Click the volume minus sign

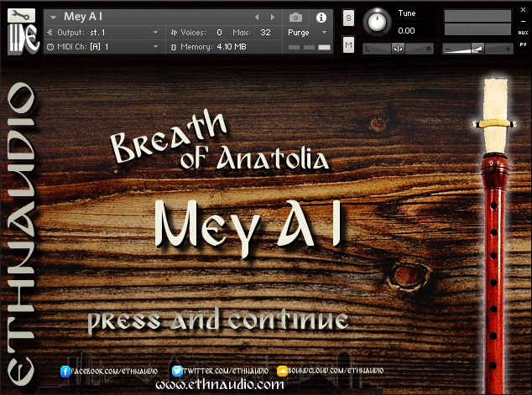pyautogui.click(x=448, y=49)
